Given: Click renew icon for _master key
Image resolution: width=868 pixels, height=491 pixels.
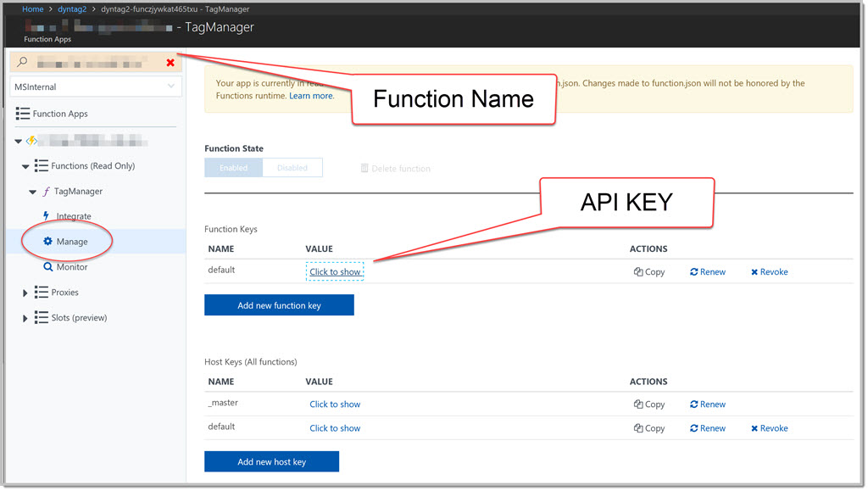Looking at the screenshot, I should [693, 405].
